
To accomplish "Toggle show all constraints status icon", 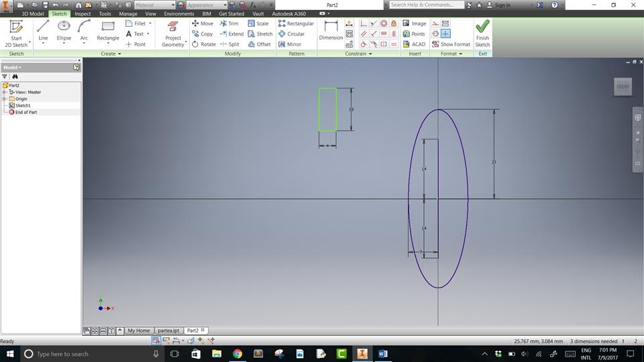I will pos(166,341).
